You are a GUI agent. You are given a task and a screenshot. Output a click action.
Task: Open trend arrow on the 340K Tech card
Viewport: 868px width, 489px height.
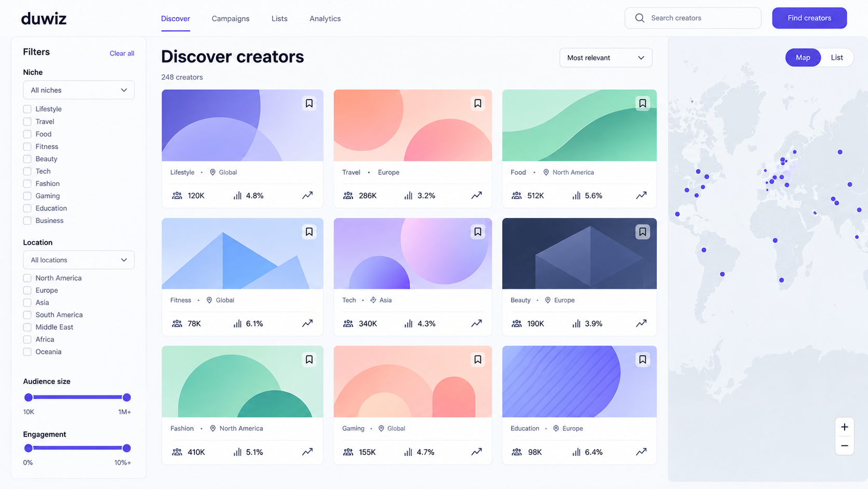tap(477, 323)
